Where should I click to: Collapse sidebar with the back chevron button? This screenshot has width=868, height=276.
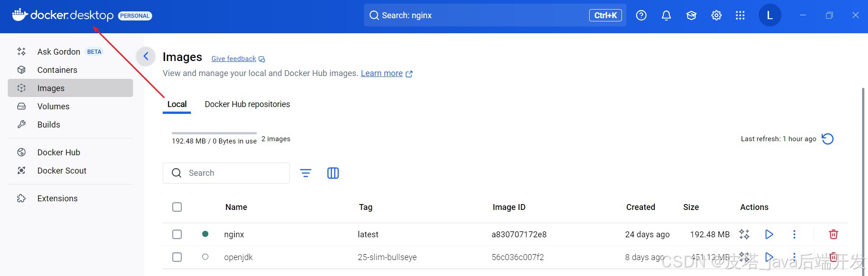point(146,56)
